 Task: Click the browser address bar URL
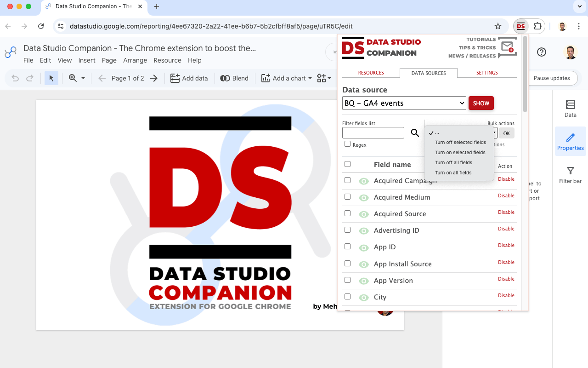[x=211, y=26]
